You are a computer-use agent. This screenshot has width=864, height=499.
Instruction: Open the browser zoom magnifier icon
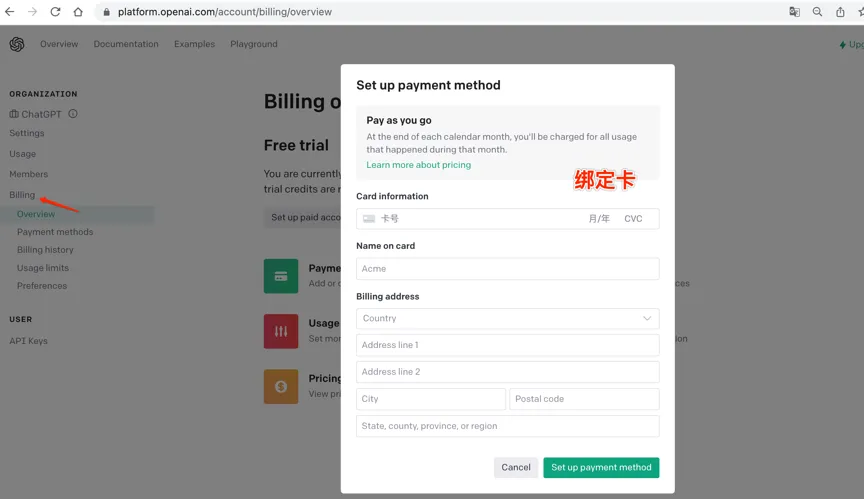point(817,12)
